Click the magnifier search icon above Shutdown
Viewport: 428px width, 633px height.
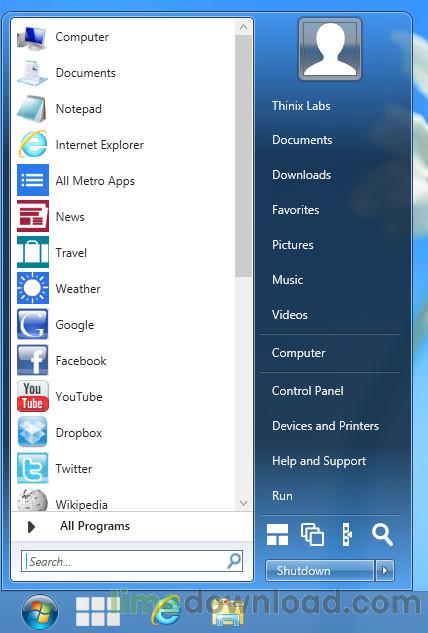382,535
